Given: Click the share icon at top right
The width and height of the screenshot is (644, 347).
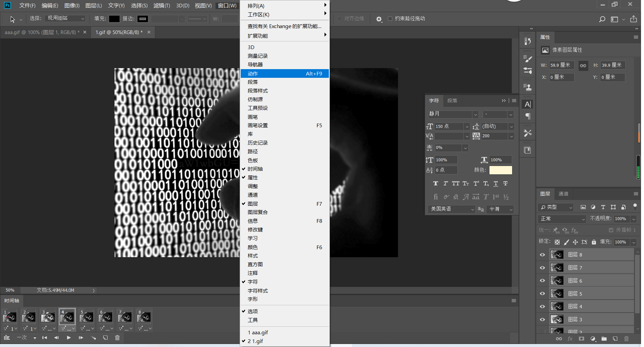Looking at the screenshot, I should click(x=633, y=19).
